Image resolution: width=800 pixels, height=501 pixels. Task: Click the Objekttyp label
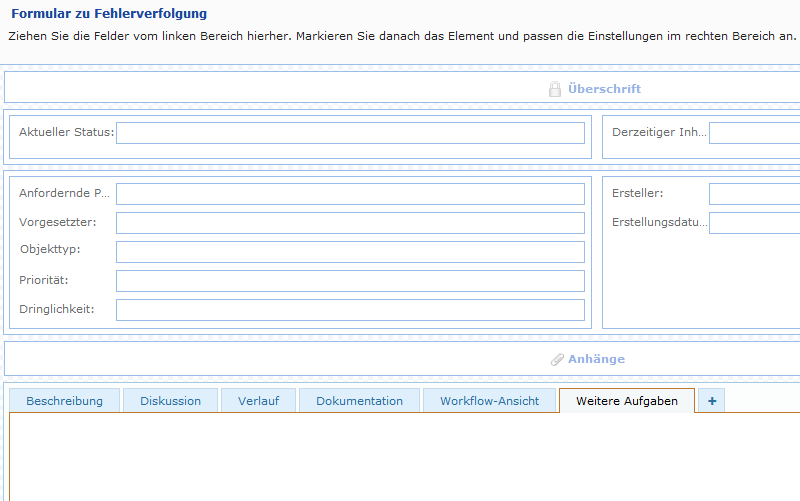pos(50,249)
